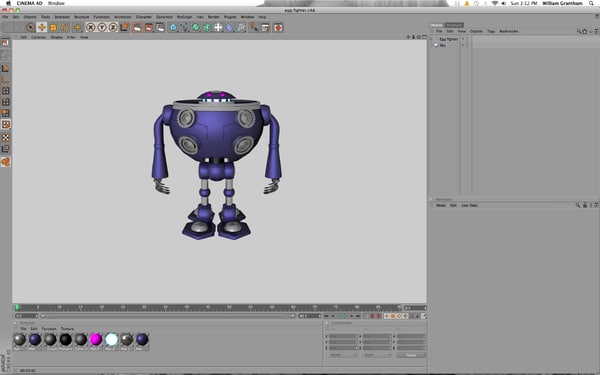Screen dimensions: 600x375
Task: Select the Sky object in Object Manager
Action: 442,45
